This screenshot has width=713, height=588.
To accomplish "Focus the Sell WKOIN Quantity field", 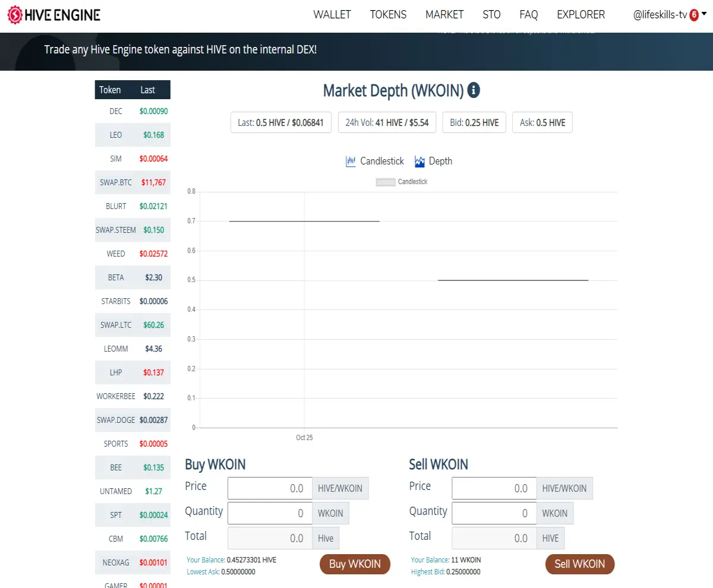I will 494,513.
